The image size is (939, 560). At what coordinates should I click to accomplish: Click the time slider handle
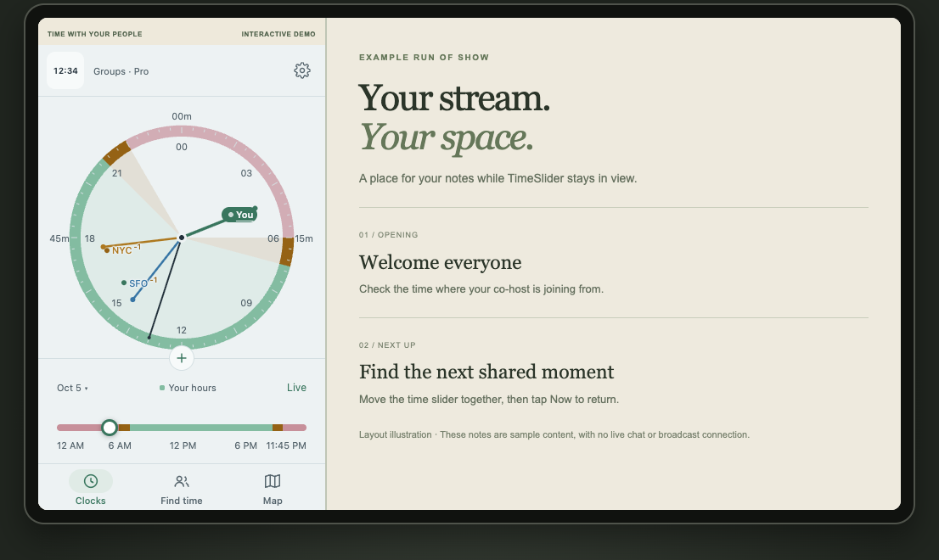(x=109, y=427)
